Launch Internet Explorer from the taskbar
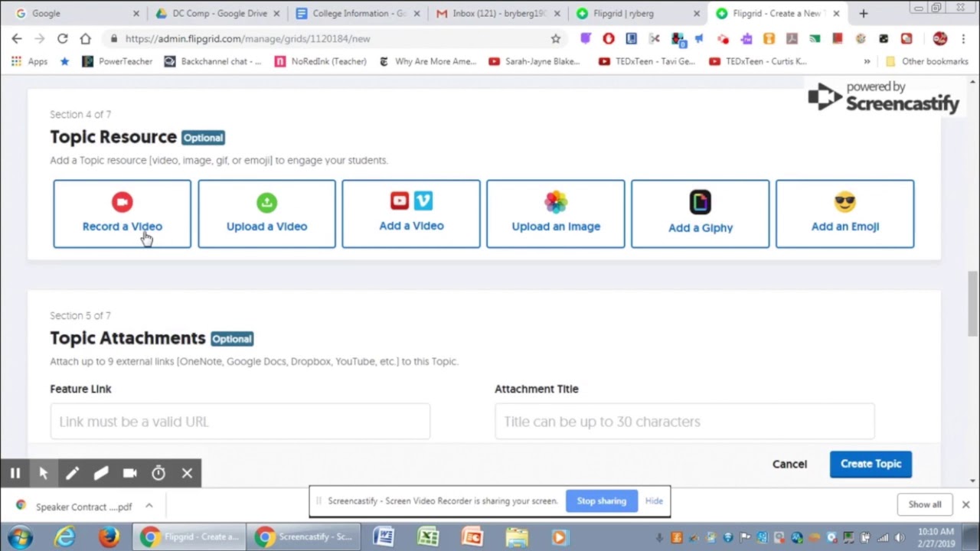 click(x=66, y=537)
